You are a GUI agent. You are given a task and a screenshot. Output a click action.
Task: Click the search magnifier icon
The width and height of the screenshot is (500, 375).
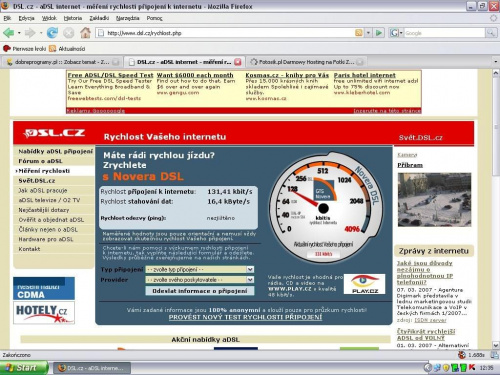pyautogui.click(x=490, y=33)
